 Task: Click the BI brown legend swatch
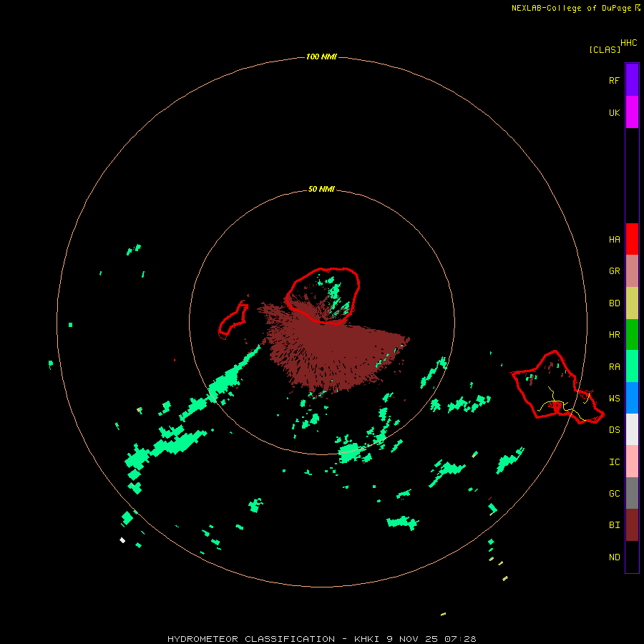coord(632,525)
